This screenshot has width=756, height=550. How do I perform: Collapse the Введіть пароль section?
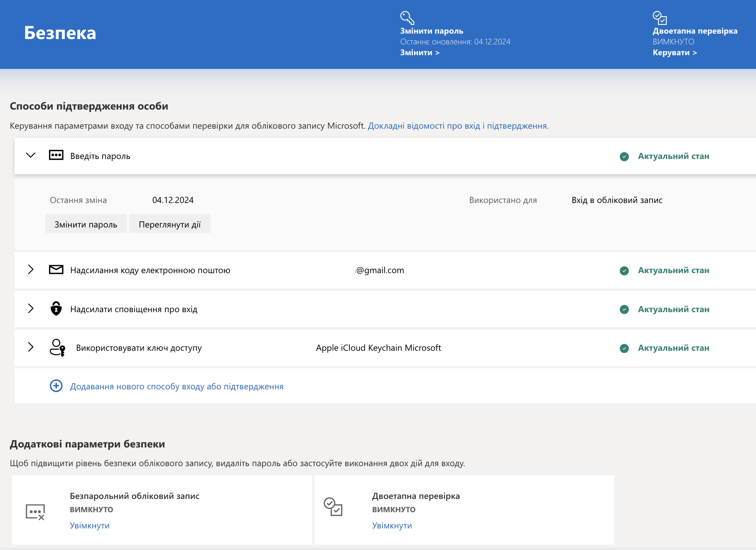31,155
